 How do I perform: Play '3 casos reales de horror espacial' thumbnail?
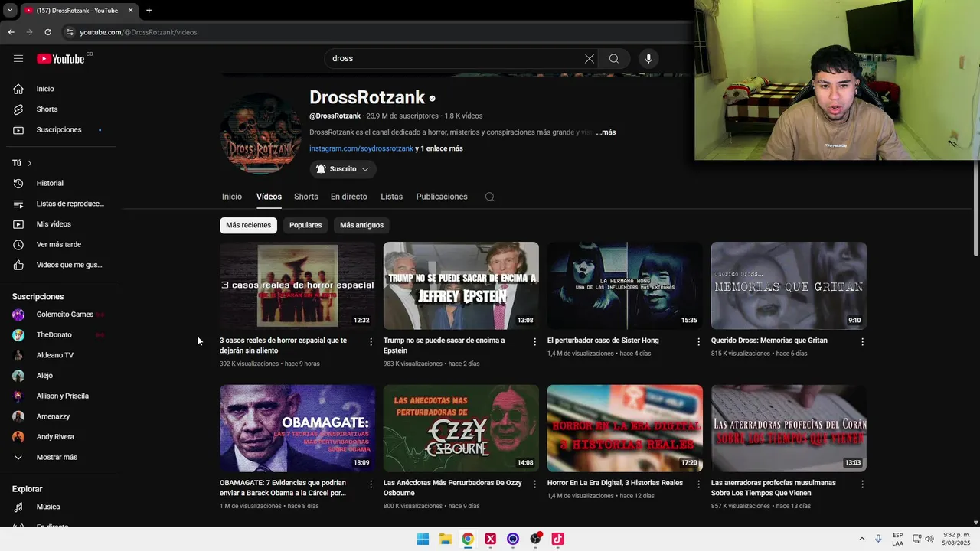[298, 285]
